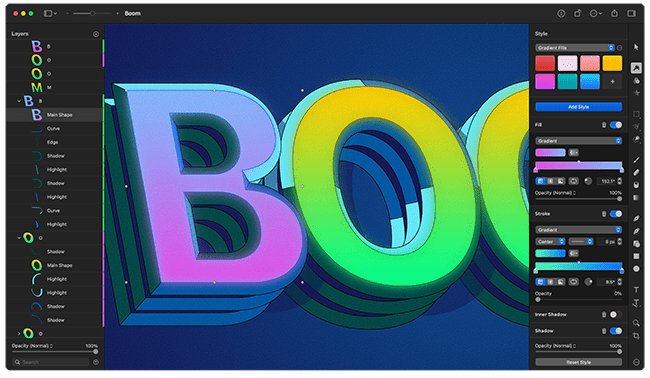Collapse the expanded B layer group
The image size is (650, 378).
pos(19,101)
